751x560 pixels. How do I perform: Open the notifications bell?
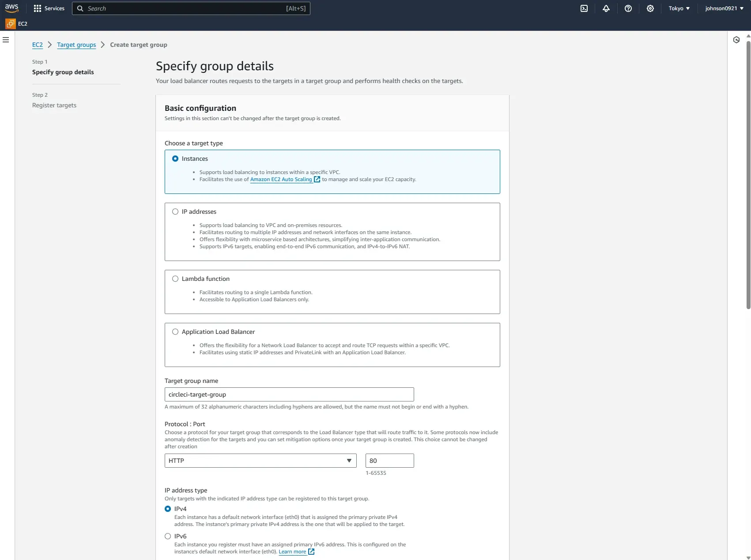[606, 8]
